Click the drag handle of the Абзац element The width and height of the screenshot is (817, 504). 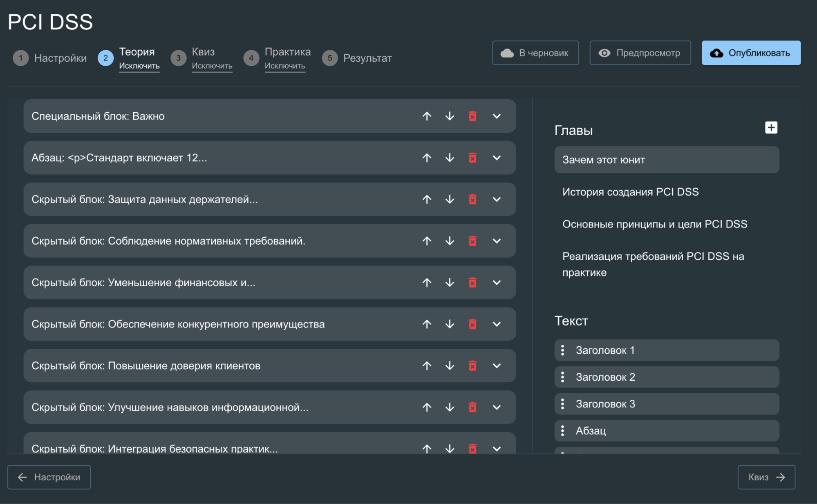tap(563, 431)
